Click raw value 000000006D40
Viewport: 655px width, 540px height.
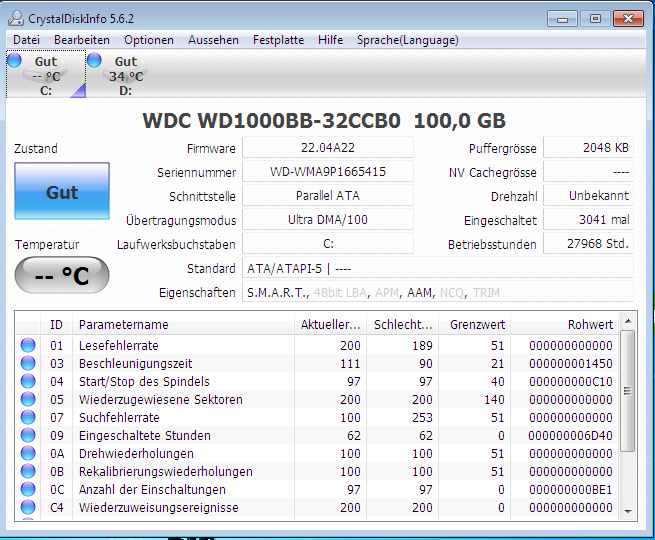(570, 436)
